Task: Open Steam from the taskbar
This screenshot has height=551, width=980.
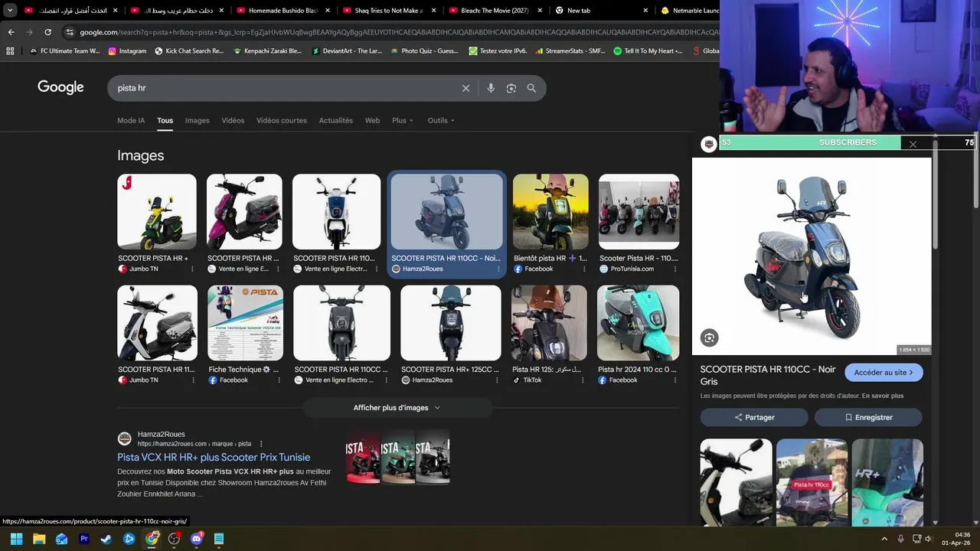Action: click(x=106, y=539)
